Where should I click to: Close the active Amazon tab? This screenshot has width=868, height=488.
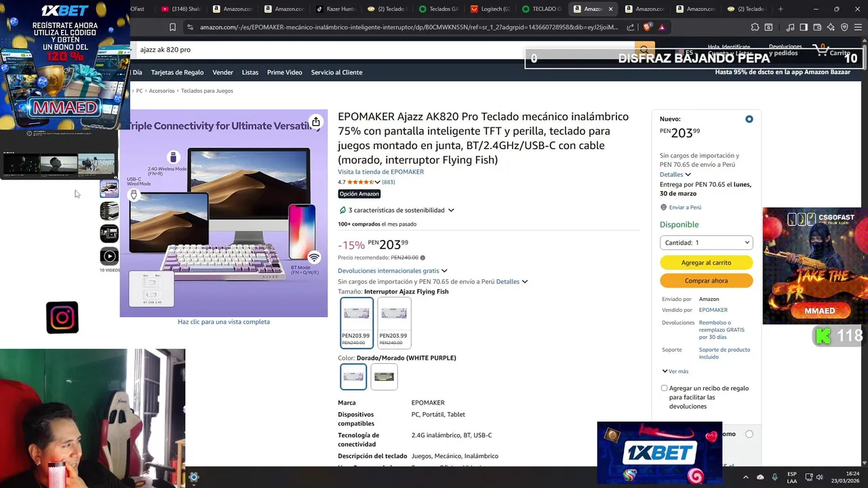click(x=610, y=9)
